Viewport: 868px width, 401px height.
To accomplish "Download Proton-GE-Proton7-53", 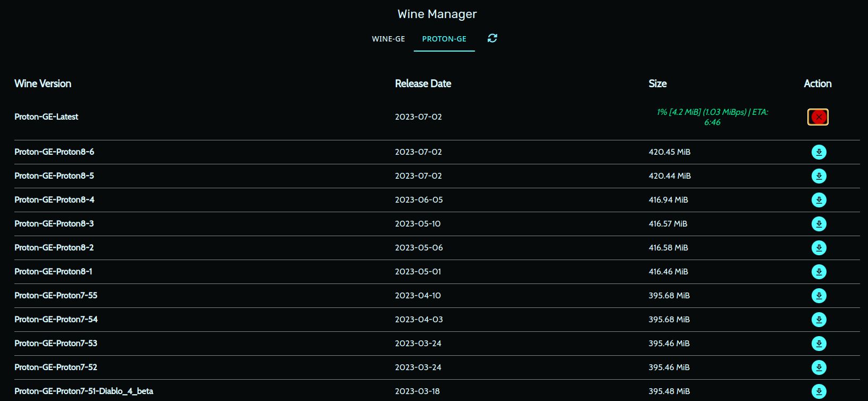I will click(819, 344).
